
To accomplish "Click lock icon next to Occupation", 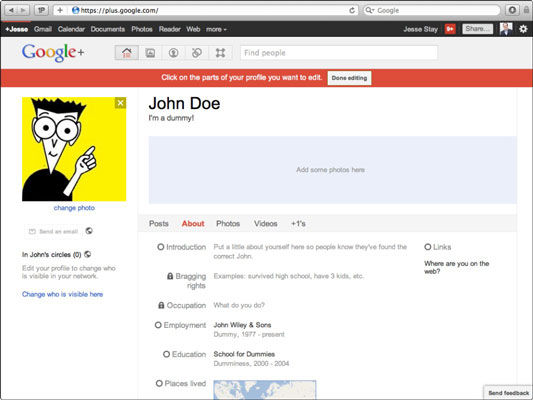I will point(161,305).
